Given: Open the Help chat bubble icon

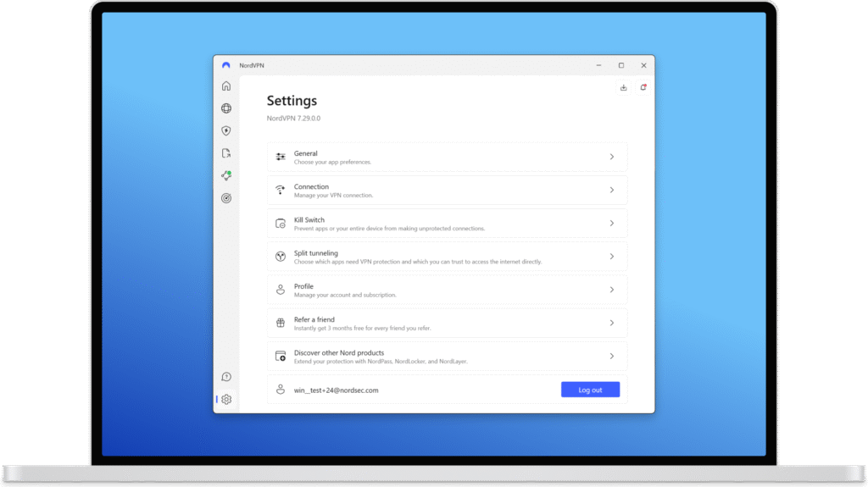Looking at the screenshot, I should [x=226, y=377].
